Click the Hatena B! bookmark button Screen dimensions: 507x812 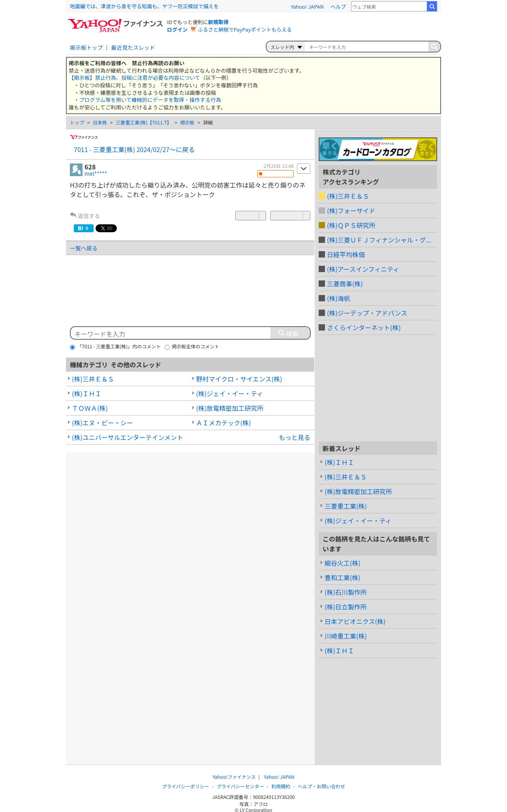click(84, 228)
